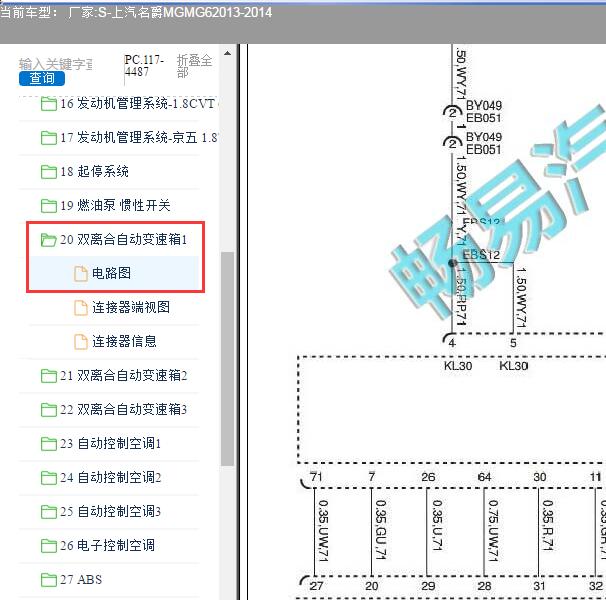This screenshot has width=606, height=600.
Task: Click the 电路图 document icon
Action: click(x=80, y=274)
